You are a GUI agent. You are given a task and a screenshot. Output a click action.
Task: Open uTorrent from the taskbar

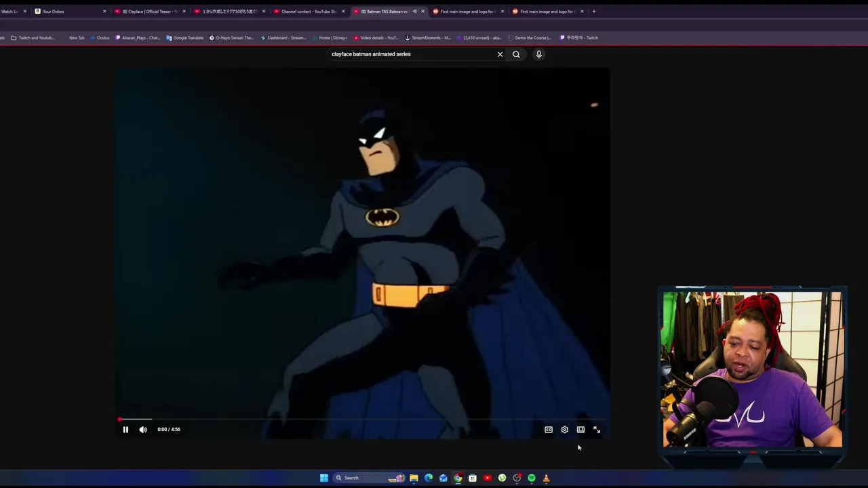tap(502, 478)
